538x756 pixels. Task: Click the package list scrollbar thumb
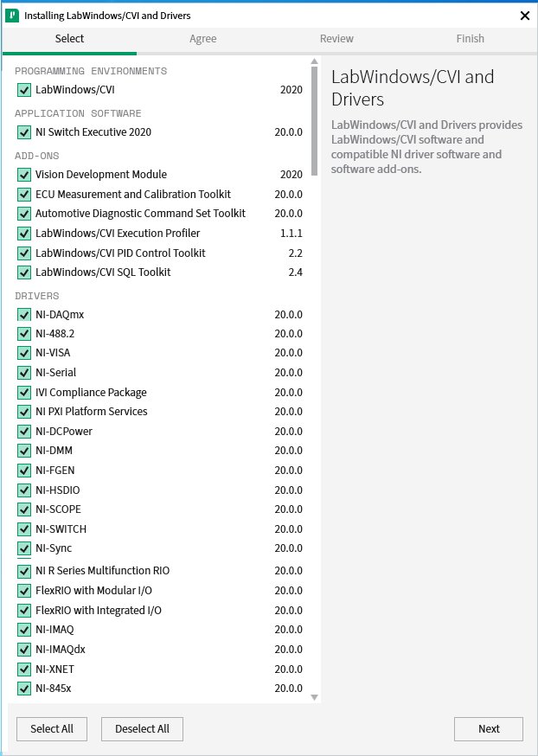(314, 121)
